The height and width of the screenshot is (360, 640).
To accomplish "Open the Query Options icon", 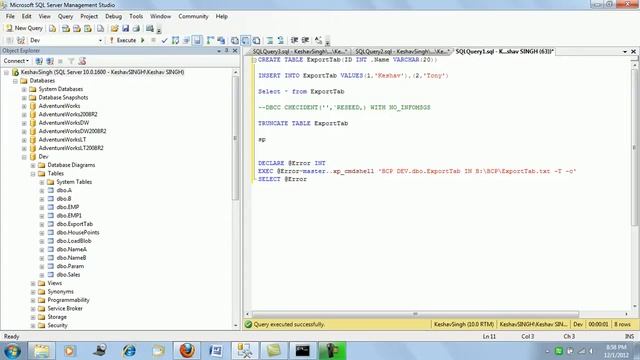I will [186, 40].
